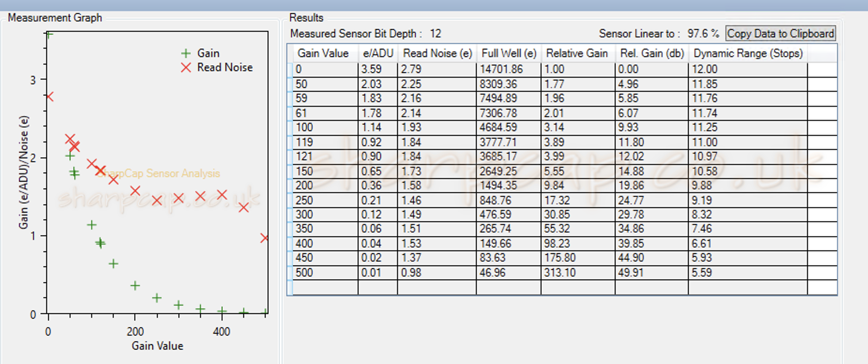Select cell with gain value 200
The width and height of the screenshot is (868, 364).
pyautogui.click(x=325, y=186)
